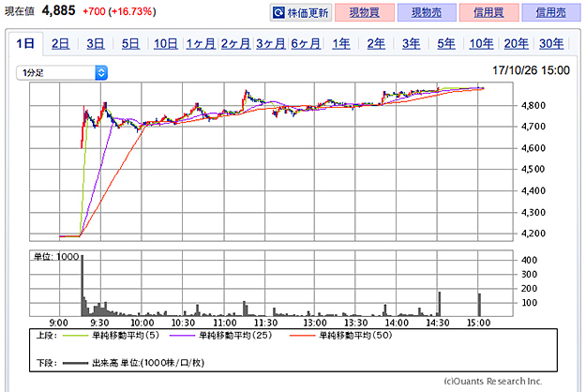Click the 信用売 button

[x=549, y=13]
